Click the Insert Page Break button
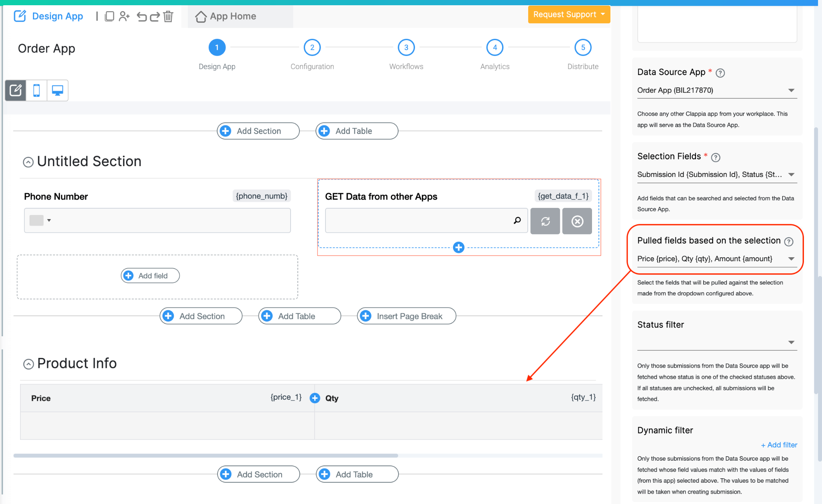 tap(406, 316)
